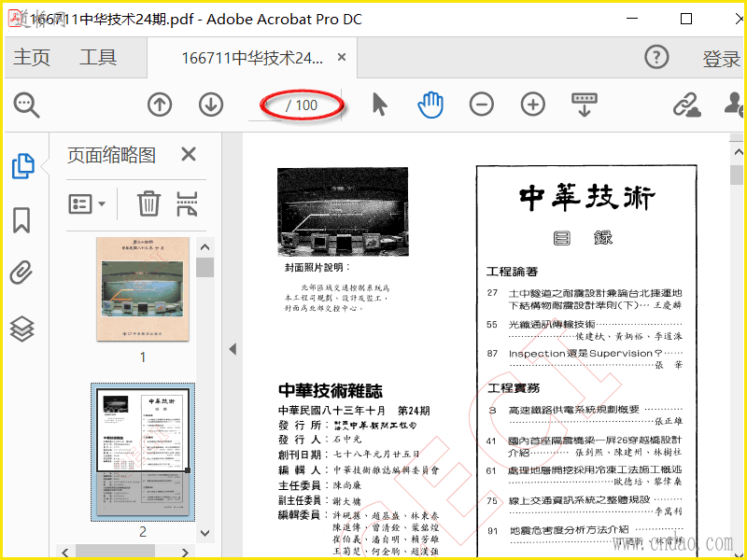This screenshot has height=560, width=747.
Task: Delete selected page with trash icon
Action: pos(148,203)
